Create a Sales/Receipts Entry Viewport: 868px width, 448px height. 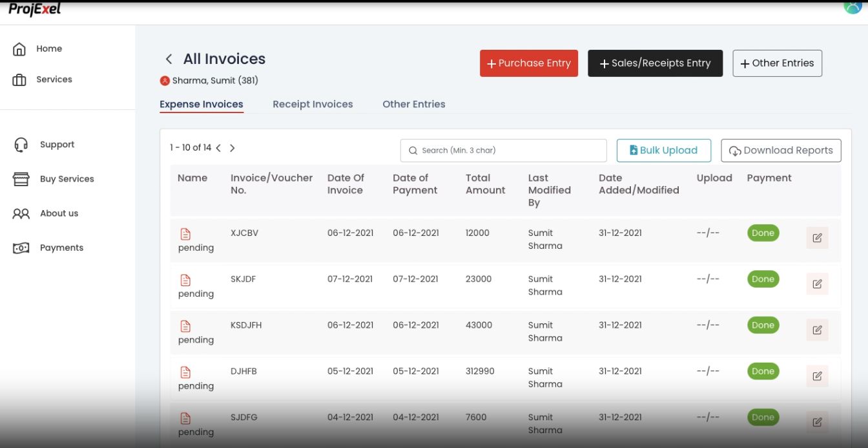point(655,63)
